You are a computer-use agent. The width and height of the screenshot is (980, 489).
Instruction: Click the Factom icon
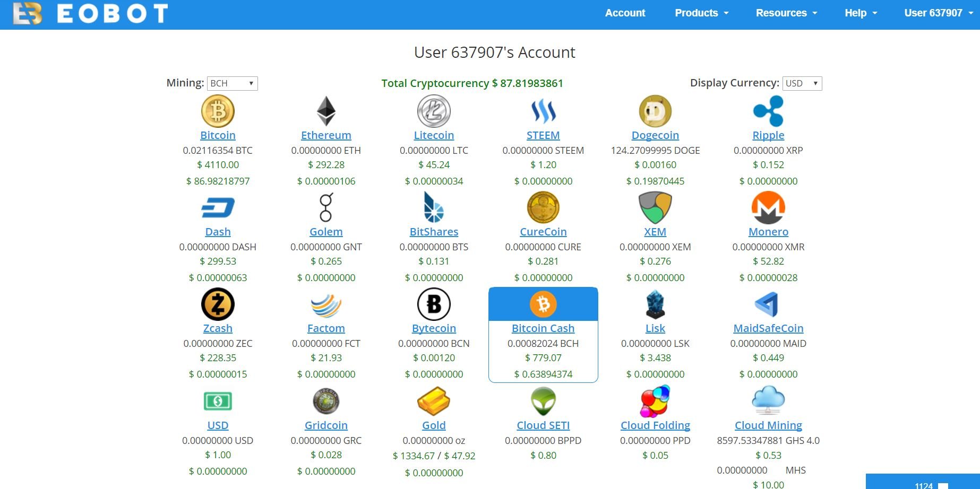[x=326, y=305]
